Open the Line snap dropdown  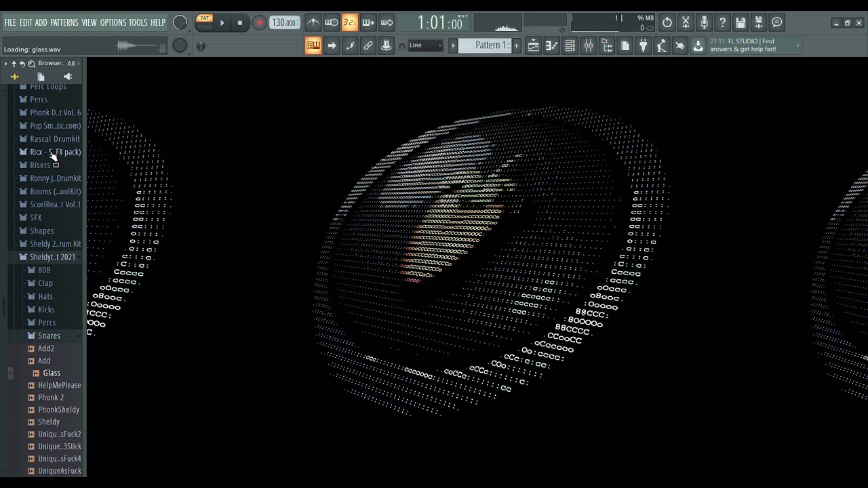(425, 45)
